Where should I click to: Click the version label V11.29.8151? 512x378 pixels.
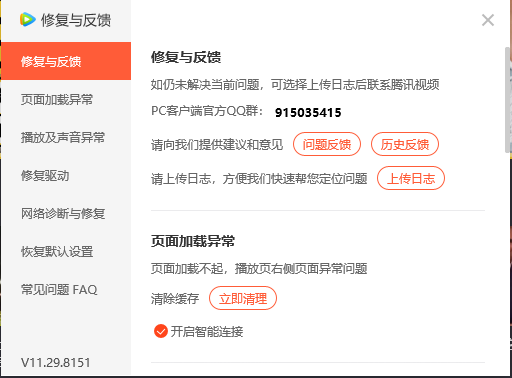click(56, 362)
